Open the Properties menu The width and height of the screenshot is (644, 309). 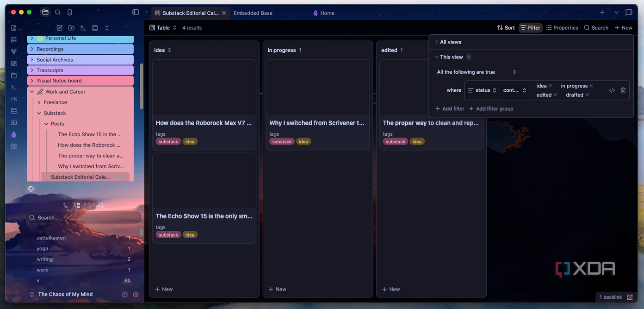(x=562, y=28)
